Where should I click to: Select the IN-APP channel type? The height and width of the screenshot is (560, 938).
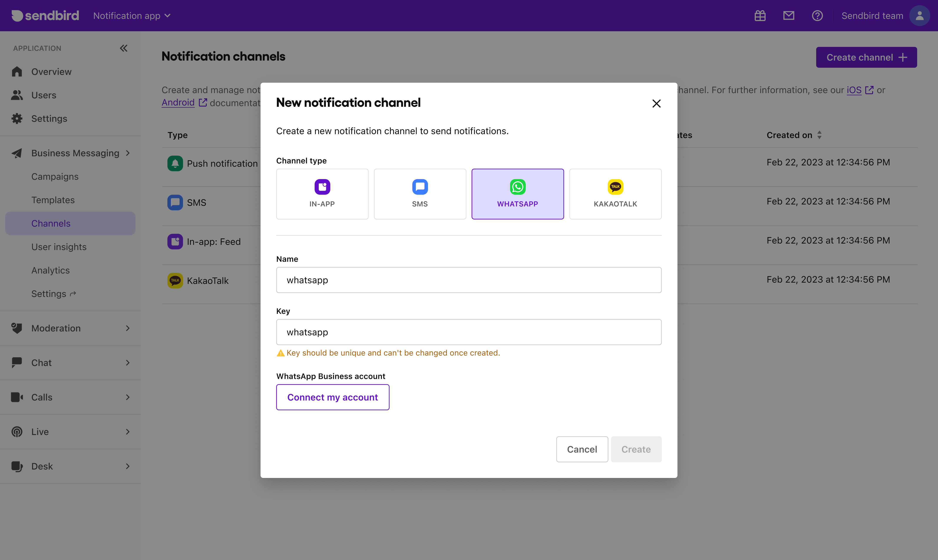click(322, 194)
